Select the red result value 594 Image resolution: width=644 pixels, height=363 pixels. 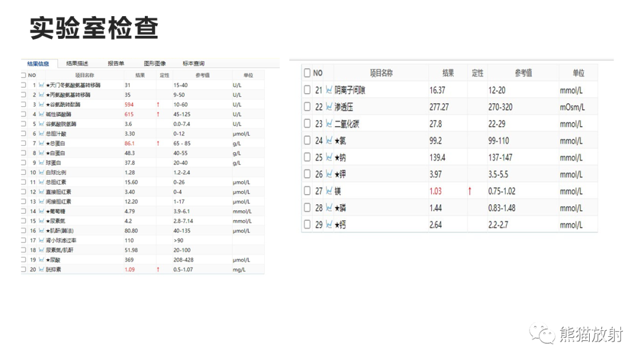point(129,104)
